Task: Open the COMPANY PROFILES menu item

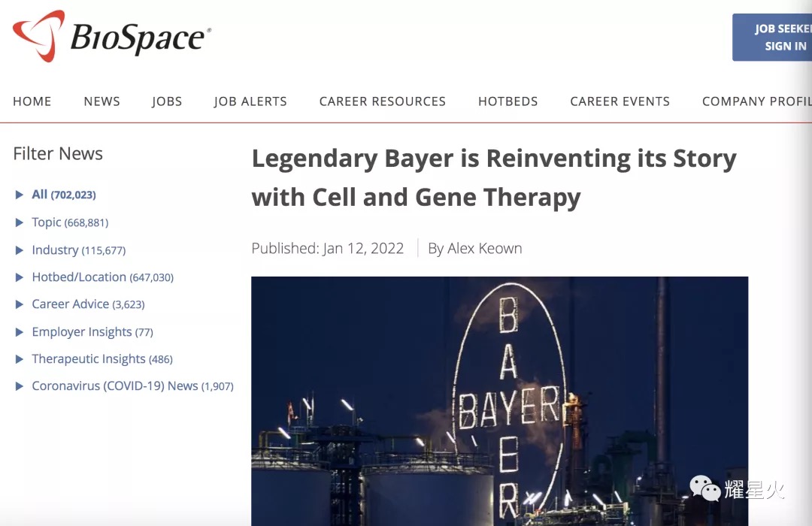Action: (x=757, y=101)
